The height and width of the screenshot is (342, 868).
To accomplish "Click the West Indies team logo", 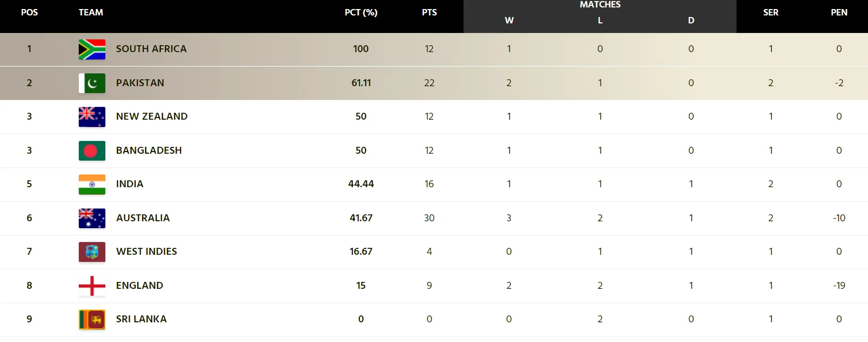I will pyautogui.click(x=92, y=252).
